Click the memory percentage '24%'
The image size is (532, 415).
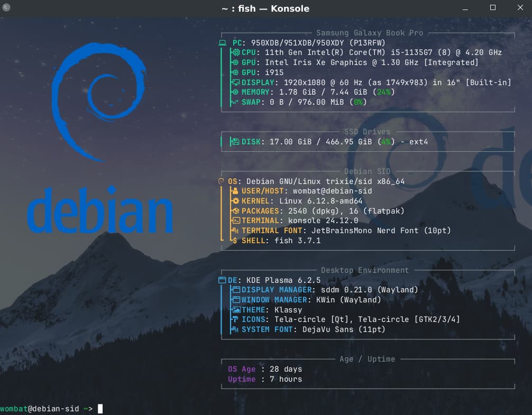383,92
